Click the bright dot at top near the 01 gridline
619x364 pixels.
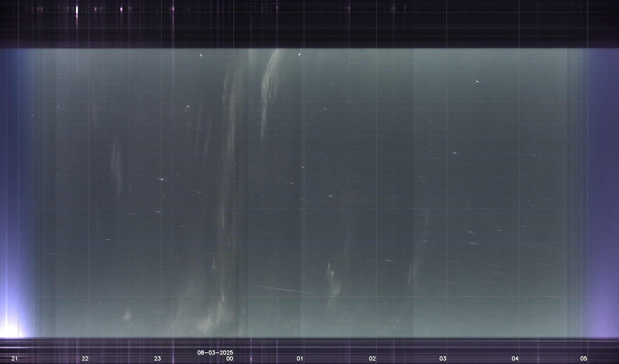pyautogui.click(x=299, y=54)
